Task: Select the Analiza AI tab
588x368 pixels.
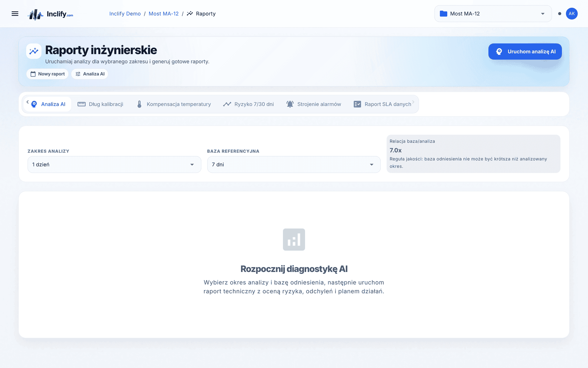Action: (48, 104)
